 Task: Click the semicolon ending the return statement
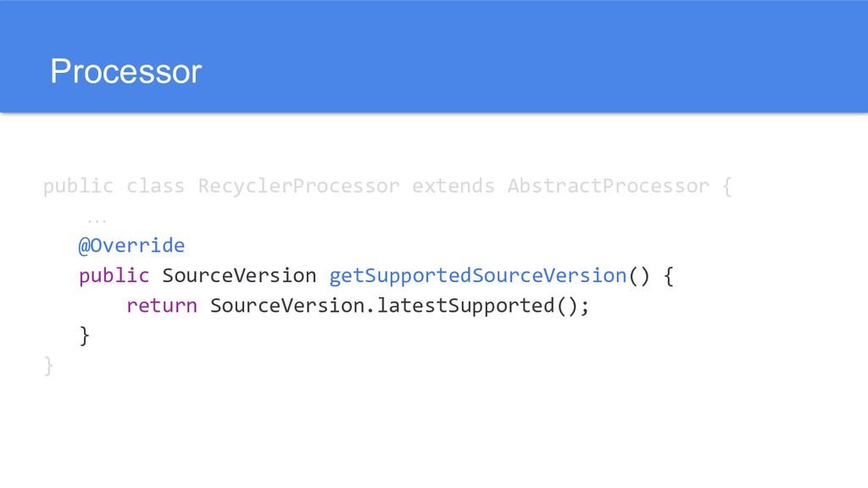tap(584, 305)
